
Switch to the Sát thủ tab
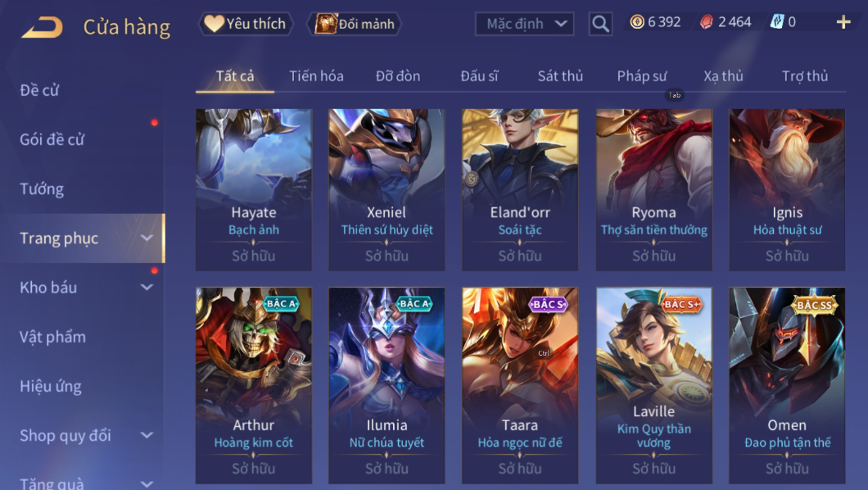(x=560, y=76)
